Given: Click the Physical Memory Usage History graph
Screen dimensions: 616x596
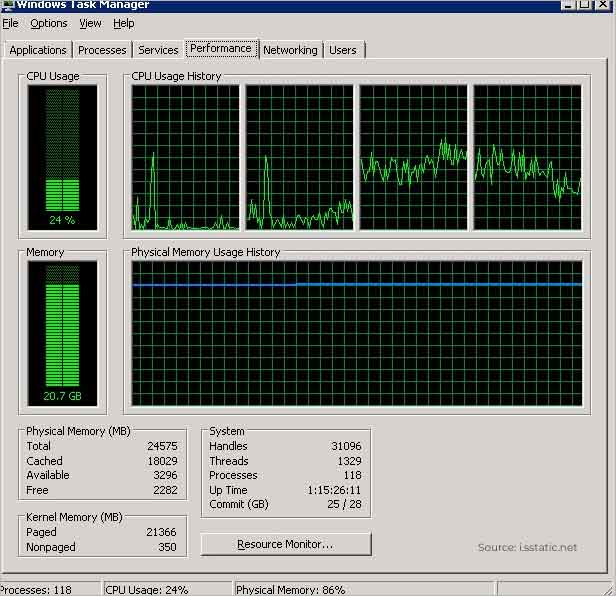Looking at the screenshot, I should [x=357, y=334].
